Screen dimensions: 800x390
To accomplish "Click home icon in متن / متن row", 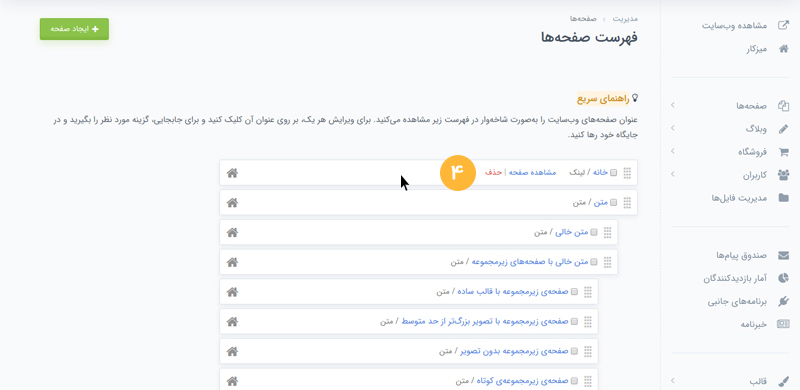I will click(x=232, y=203).
